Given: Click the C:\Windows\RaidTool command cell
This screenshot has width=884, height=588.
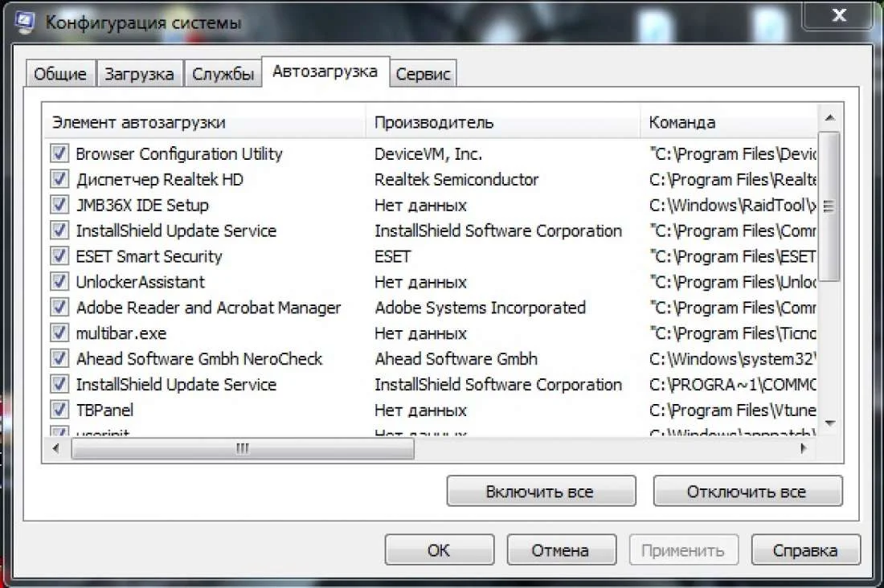Looking at the screenshot, I should (732, 205).
